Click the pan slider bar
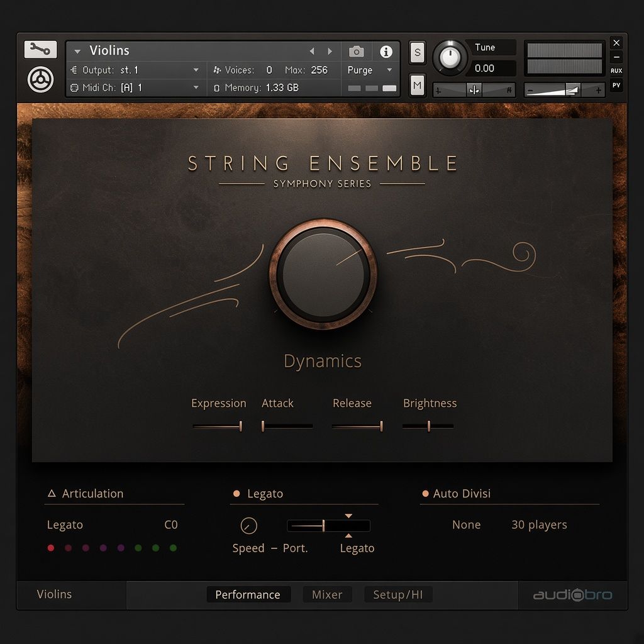The width and height of the screenshot is (644, 644). [474, 90]
